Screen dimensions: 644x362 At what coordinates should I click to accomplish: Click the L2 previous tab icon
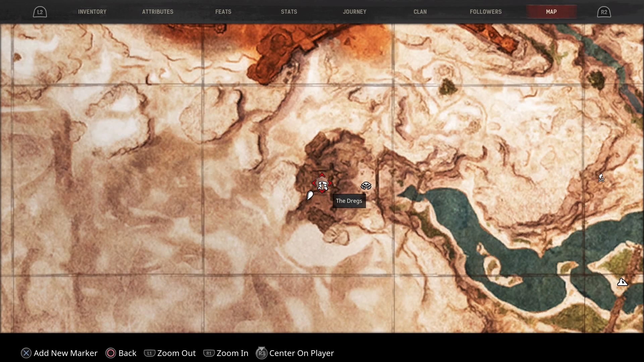coord(40,12)
